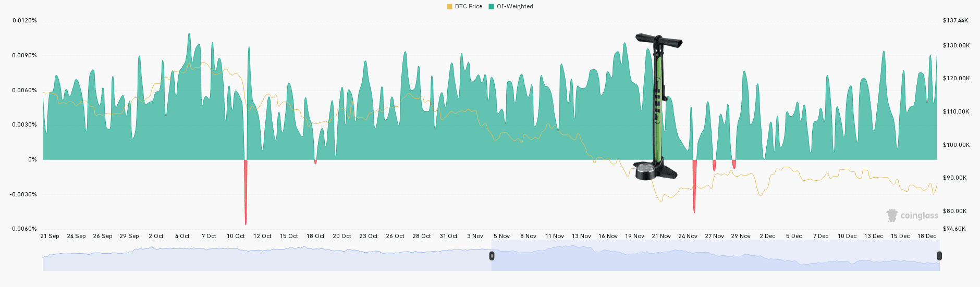980x287 pixels.
Task: Click the red dip near 27 Nov
Action: click(x=714, y=165)
